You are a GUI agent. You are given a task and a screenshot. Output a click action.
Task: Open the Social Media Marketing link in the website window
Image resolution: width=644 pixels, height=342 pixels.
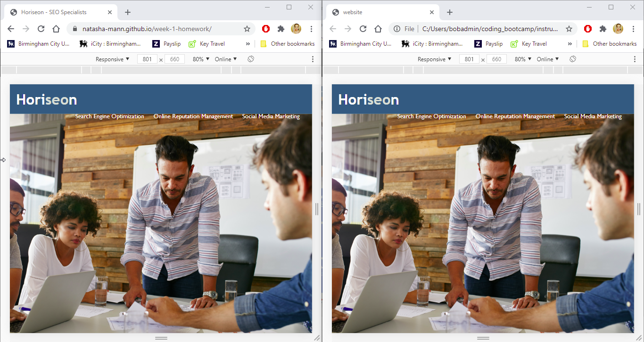click(593, 116)
